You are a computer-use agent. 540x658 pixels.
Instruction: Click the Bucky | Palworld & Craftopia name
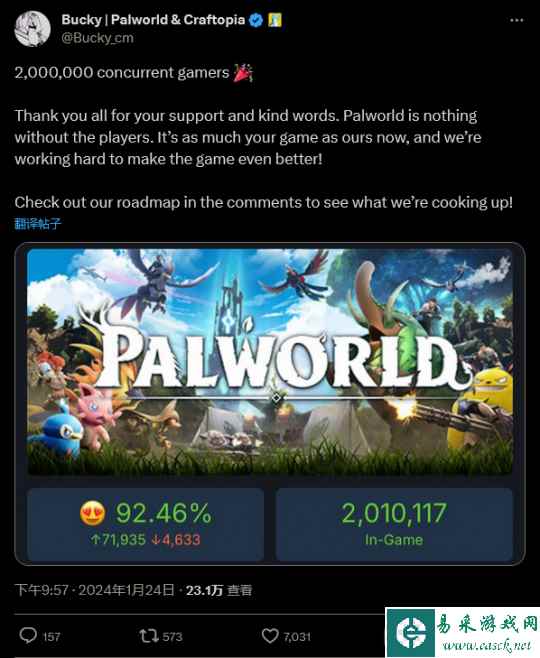tap(153, 20)
